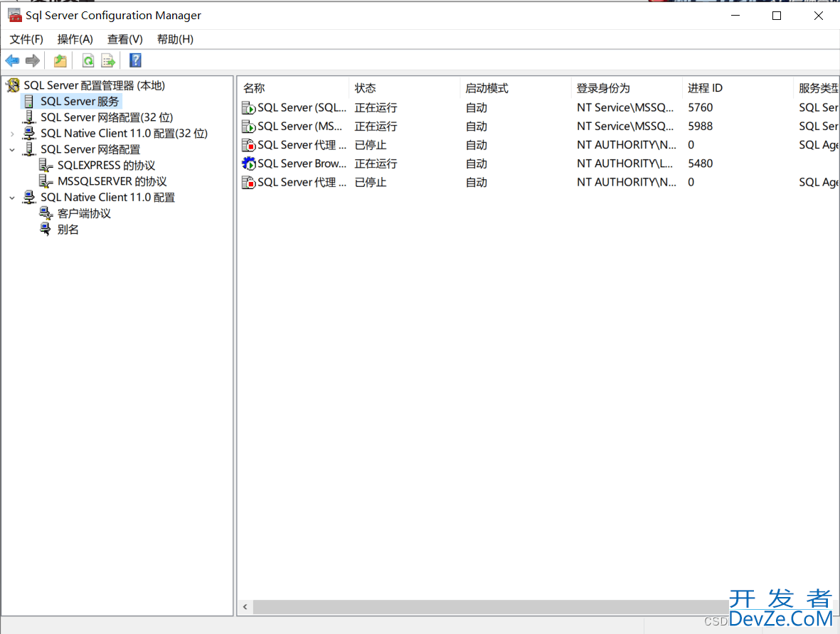The width and height of the screenshot is (840, 634).
Task: Select SQL Native Client 11.0 配置 label
Action: 107,198
